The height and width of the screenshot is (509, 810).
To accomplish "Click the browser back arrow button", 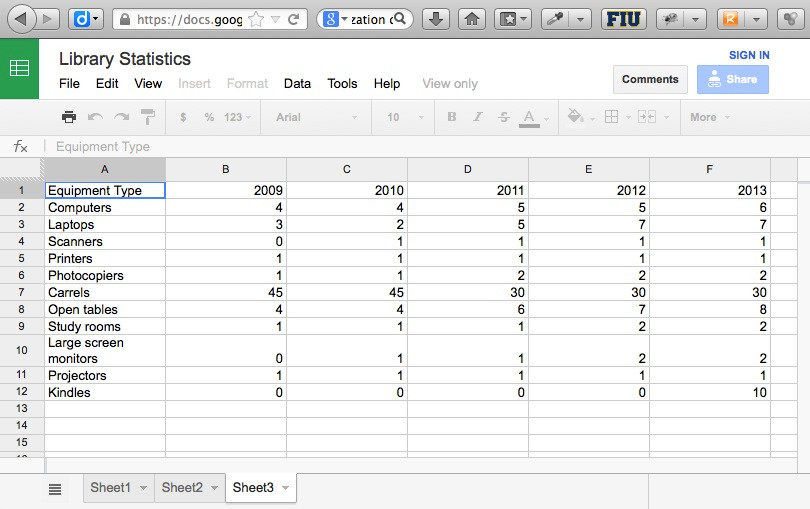I will (21, 20).
